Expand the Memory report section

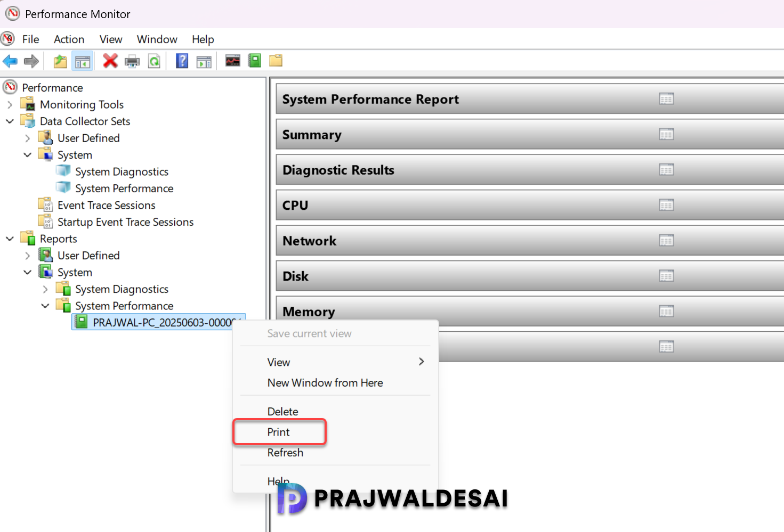click(530, 312)
